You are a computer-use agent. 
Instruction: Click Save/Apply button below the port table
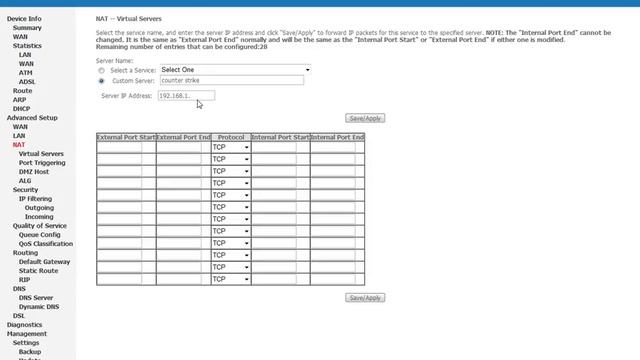coord(365,298)
